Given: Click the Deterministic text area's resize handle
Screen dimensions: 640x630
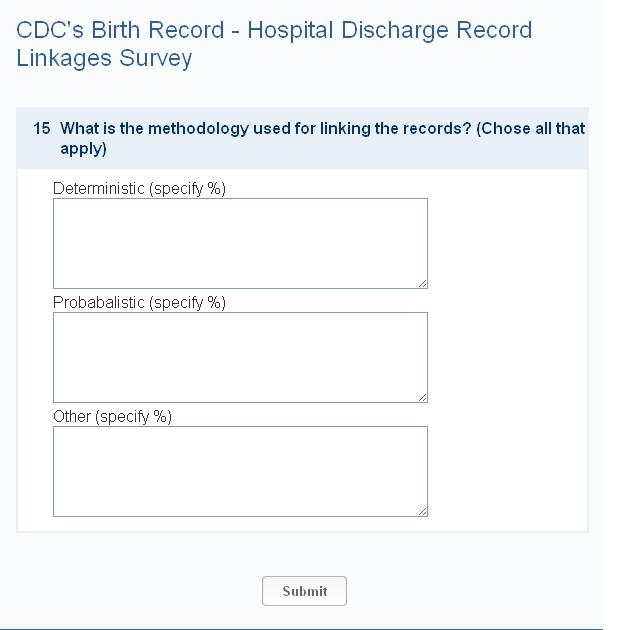Looking at the screenshot, I should pos(423,284).
